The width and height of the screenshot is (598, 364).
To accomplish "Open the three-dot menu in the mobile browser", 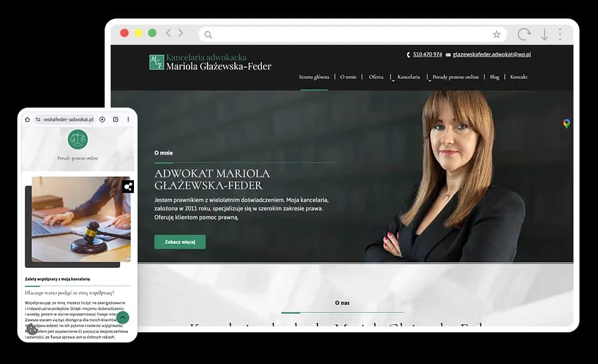I will click(x=128, y=119).
